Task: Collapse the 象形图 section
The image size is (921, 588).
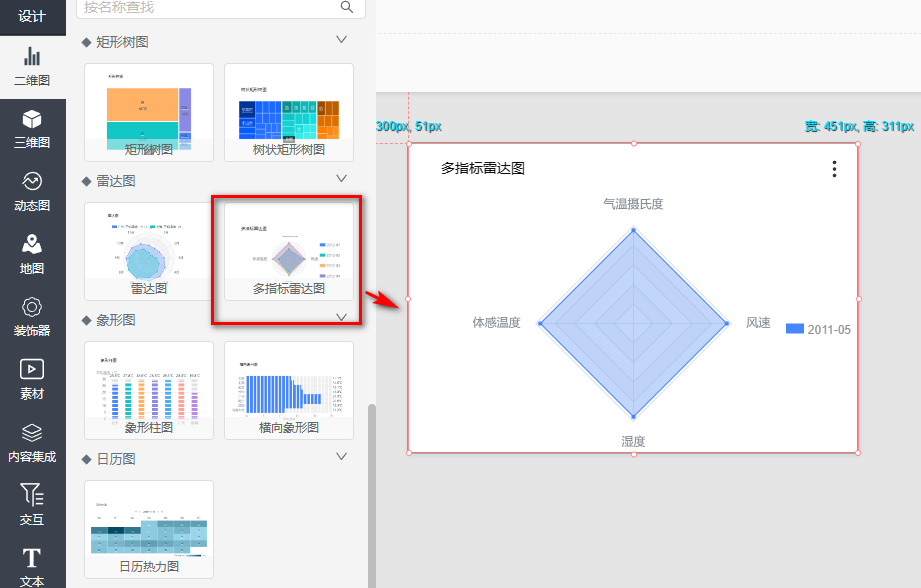Action: [341, 318]
